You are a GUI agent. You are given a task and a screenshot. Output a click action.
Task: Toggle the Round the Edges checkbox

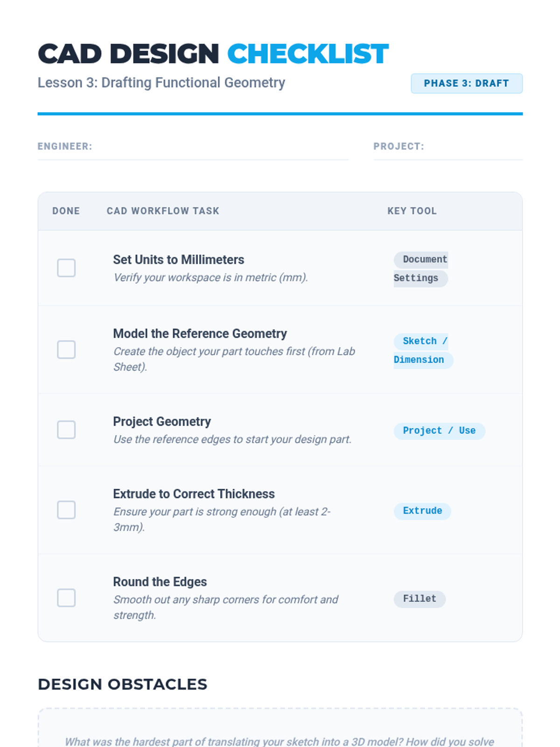coord(66,598)
